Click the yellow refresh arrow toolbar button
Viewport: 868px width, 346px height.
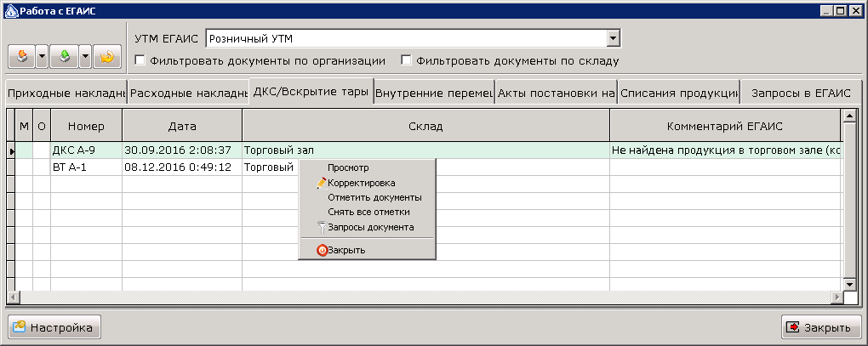pos(107,57)
